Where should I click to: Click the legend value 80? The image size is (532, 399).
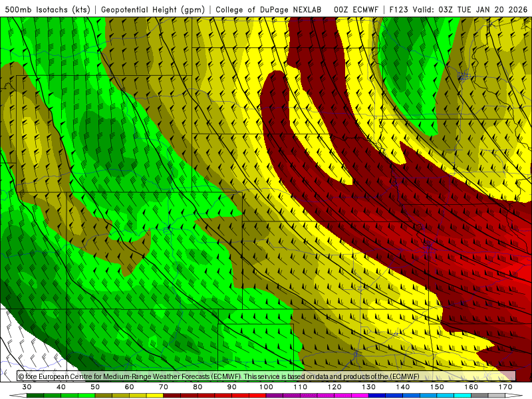coord(198,387)
